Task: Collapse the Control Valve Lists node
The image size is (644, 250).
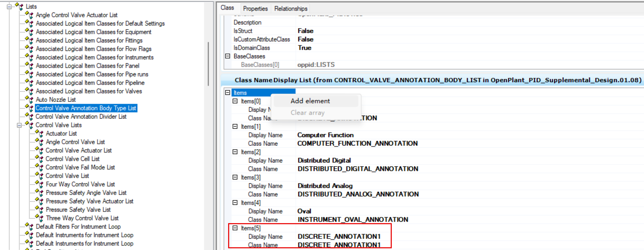Action: [19, 125]
